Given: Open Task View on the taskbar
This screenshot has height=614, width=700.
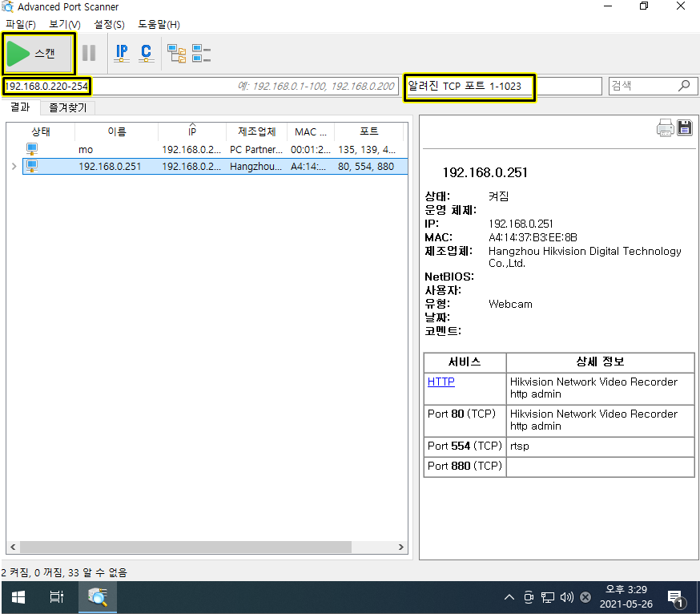Looking at the screenshot, I should pos(56,597).
